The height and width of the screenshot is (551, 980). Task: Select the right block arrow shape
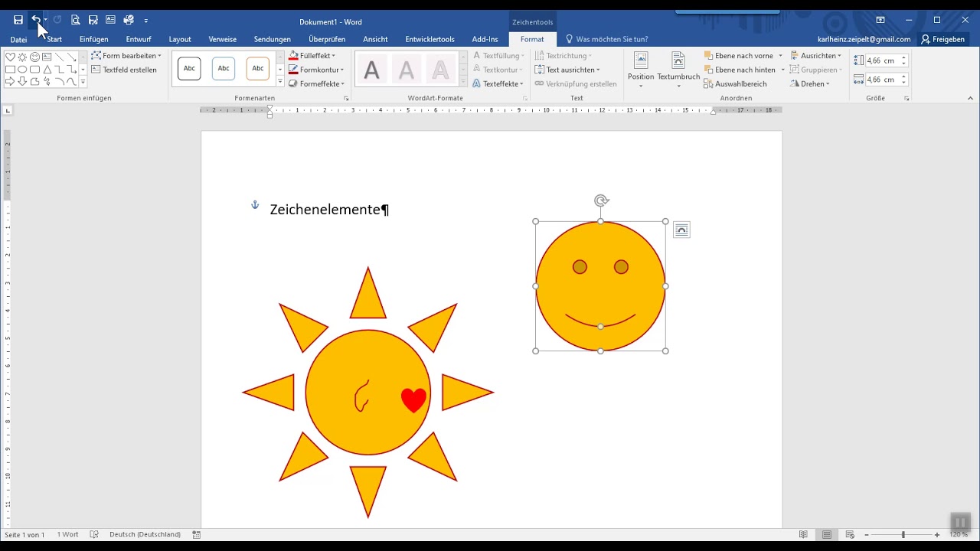[10, 81]
